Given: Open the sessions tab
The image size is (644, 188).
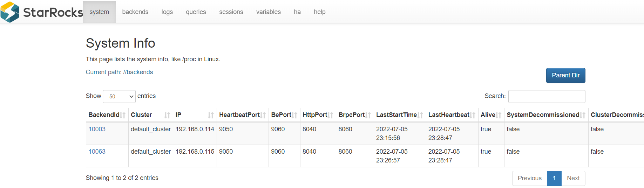Looking at the screenshot, I should [x=231, y=12].
